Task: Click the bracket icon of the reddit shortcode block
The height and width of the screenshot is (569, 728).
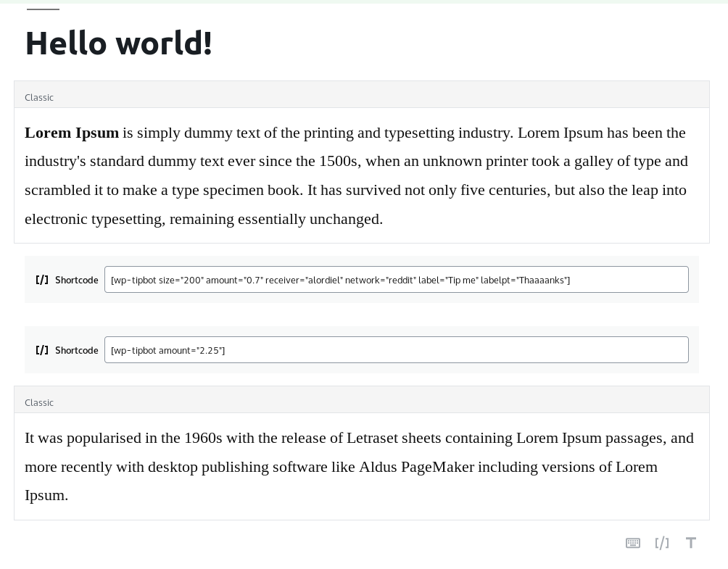Action: (42, 280)
